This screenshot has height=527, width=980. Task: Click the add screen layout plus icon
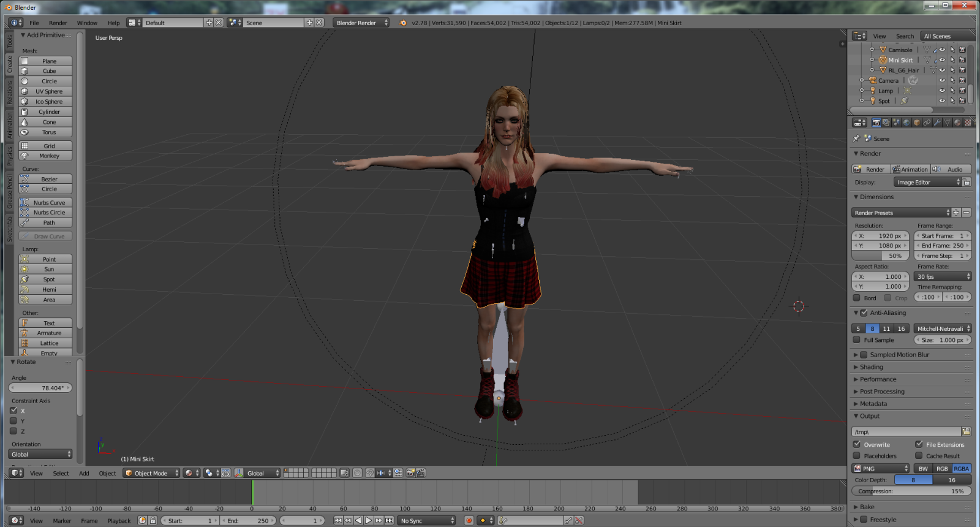[x=209, y=23]
